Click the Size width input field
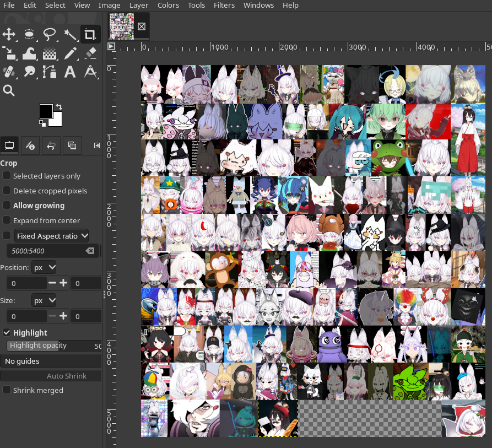The width and height of the screenshot is (492, 448). click(27, 316)
